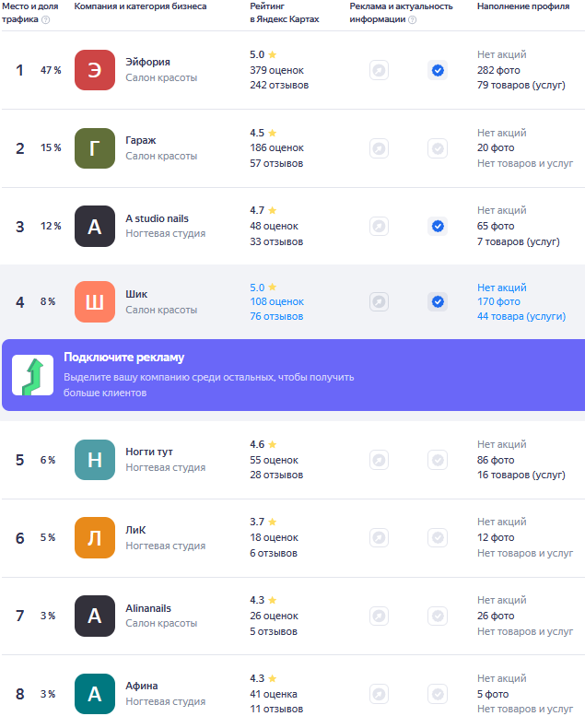Open the "44 товара (услуги)" link
This screenshot has width=585, height=728.
click(x=521, y=316)
